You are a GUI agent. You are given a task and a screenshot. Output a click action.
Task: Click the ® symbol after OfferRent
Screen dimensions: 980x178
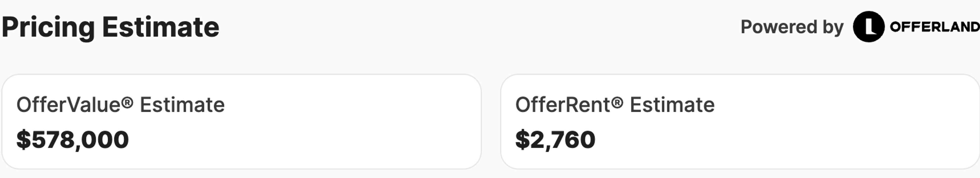pos(618,102)
